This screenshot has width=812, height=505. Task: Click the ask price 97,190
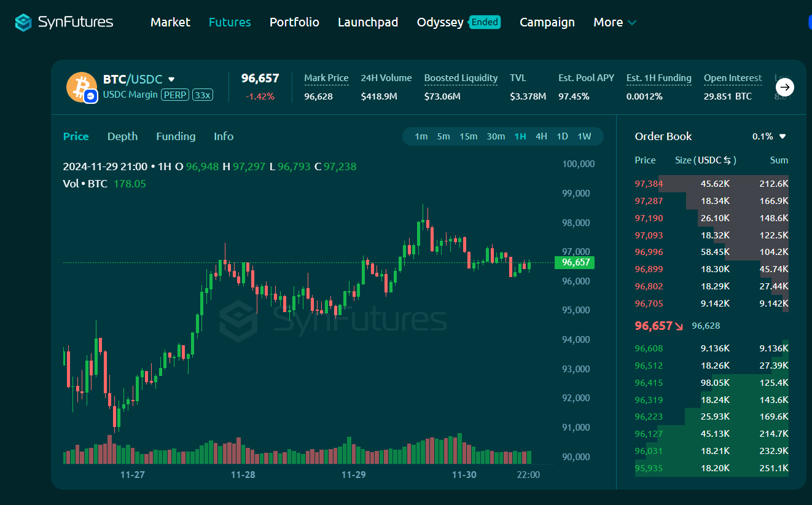[649, 218]
